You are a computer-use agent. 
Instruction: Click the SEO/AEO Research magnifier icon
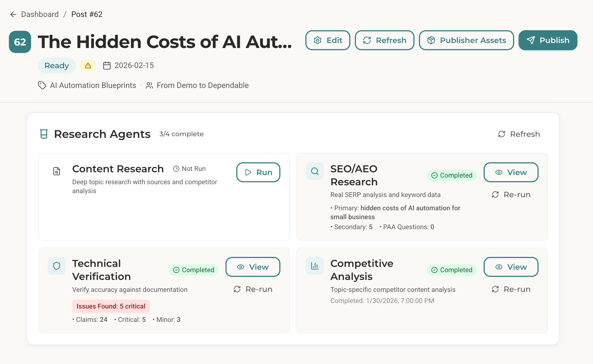[x=315, y=171]
